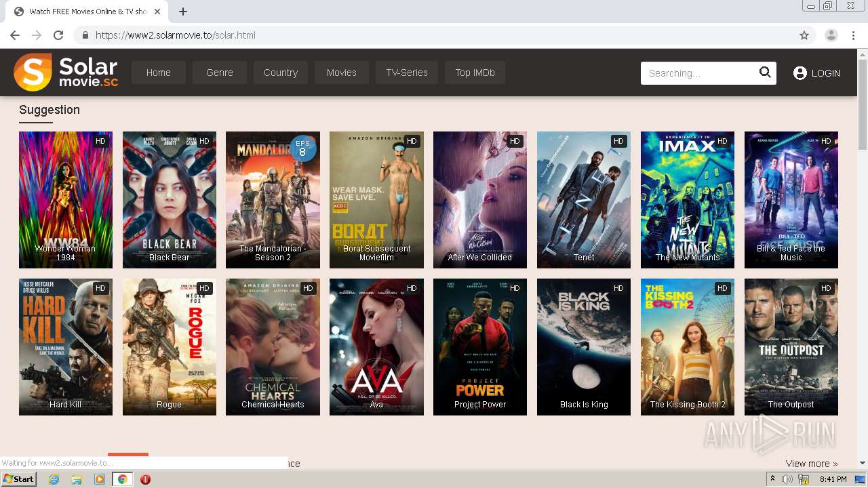Open The Kissing Booth 2 poster
Image resolution: width=868 pixels, height=488 pixels.
(688, 347)
